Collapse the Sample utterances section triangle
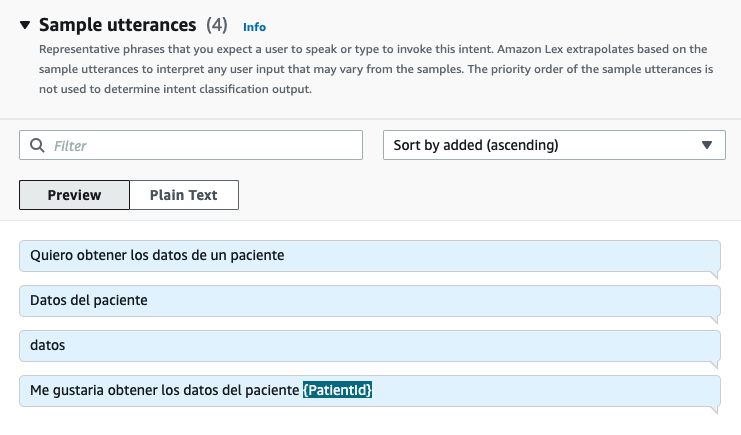 coord(25,25)
